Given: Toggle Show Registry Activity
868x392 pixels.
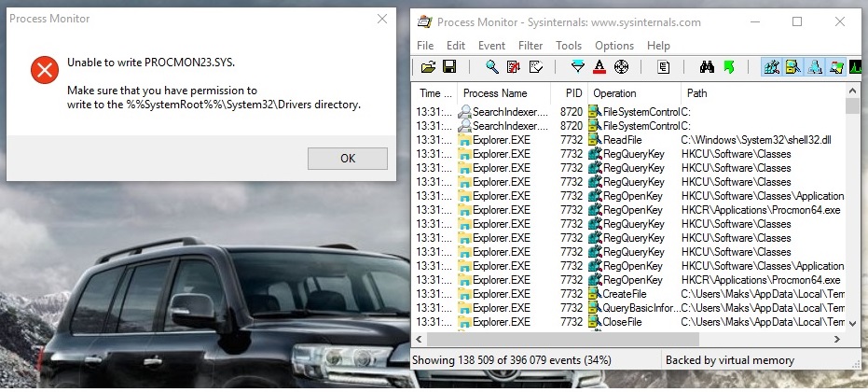Looking at the screenshot, I should [x=772, y=67].
